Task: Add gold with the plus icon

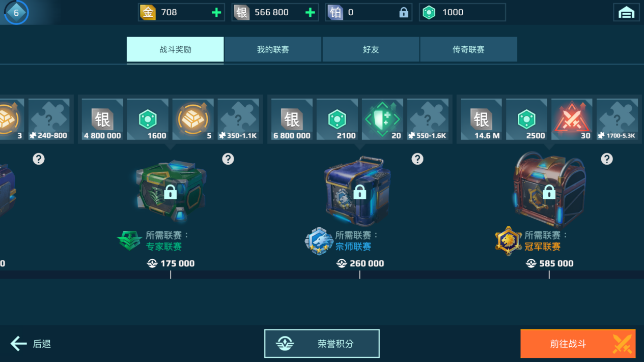Action: click(216, 12)
